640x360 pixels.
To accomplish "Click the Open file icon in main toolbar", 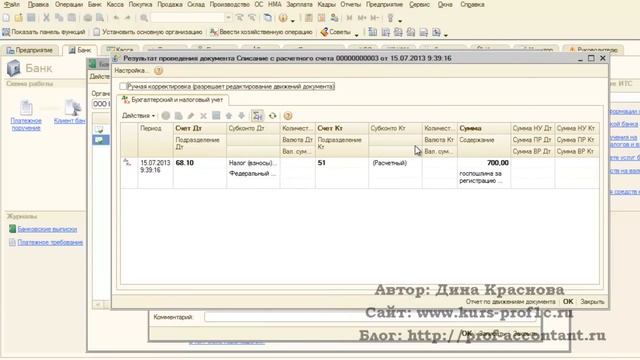I will 19,18.
